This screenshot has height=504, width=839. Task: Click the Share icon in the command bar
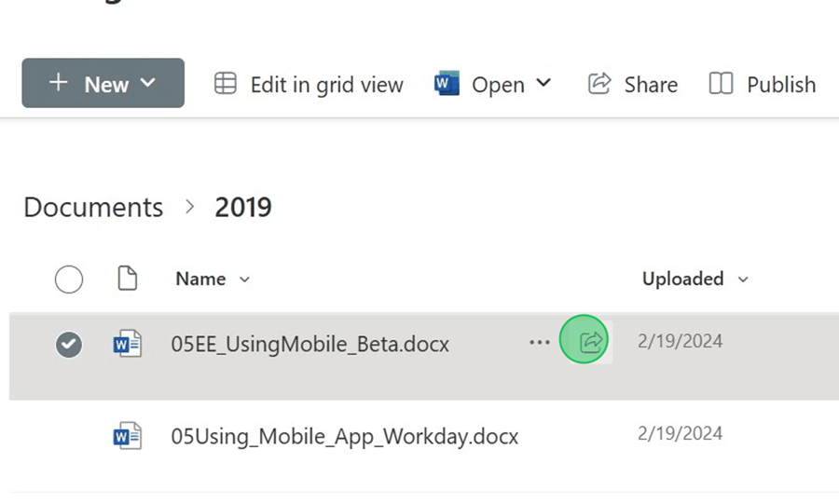[x=598, y=84]
